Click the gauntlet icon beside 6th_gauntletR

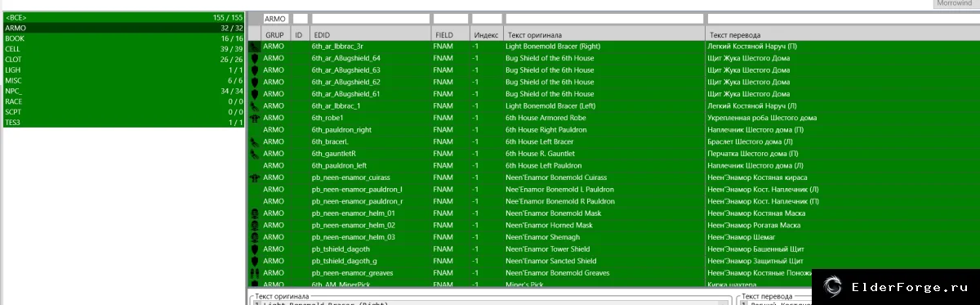[255, 154]
